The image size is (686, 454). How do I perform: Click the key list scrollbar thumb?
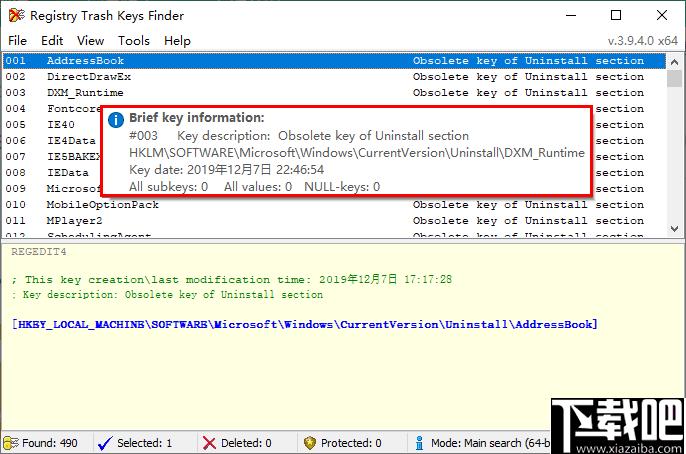(x=675, y=79)
